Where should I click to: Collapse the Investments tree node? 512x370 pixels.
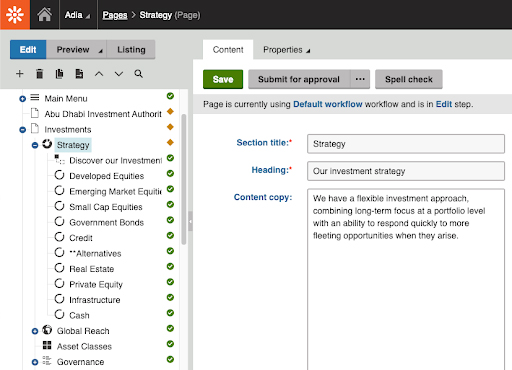pyautogui.click(x=22, y=130)
